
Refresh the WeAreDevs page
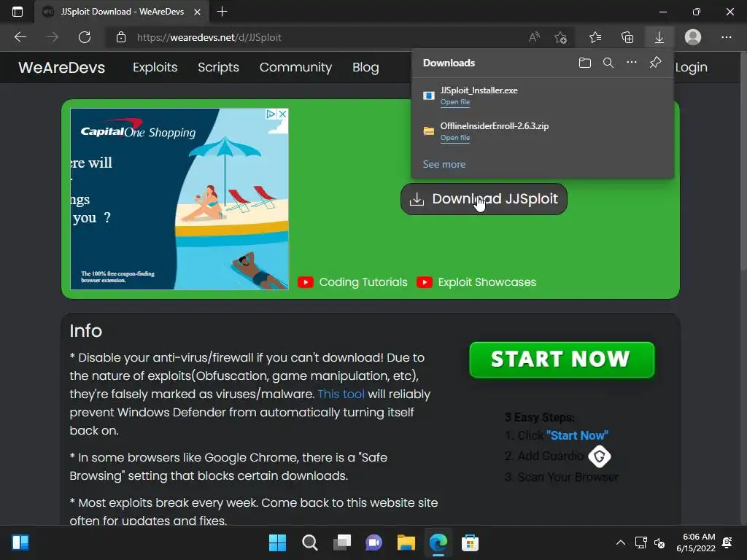pos(85,37)
